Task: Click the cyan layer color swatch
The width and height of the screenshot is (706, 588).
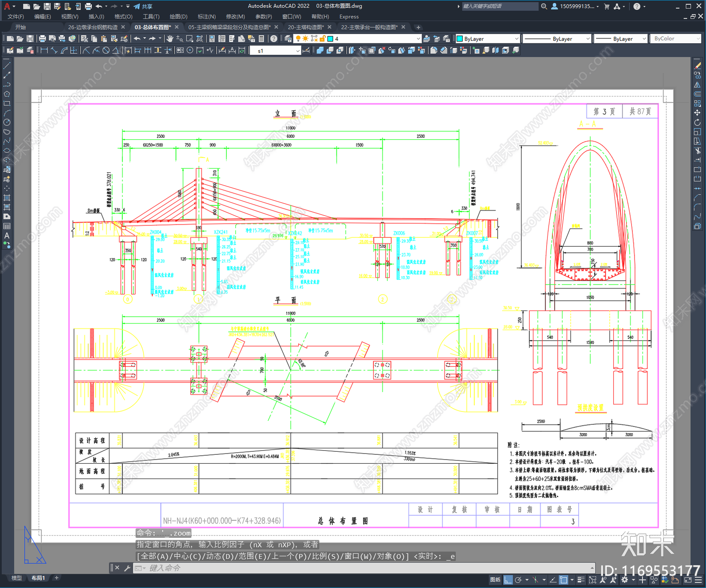Action: [330, 39]
